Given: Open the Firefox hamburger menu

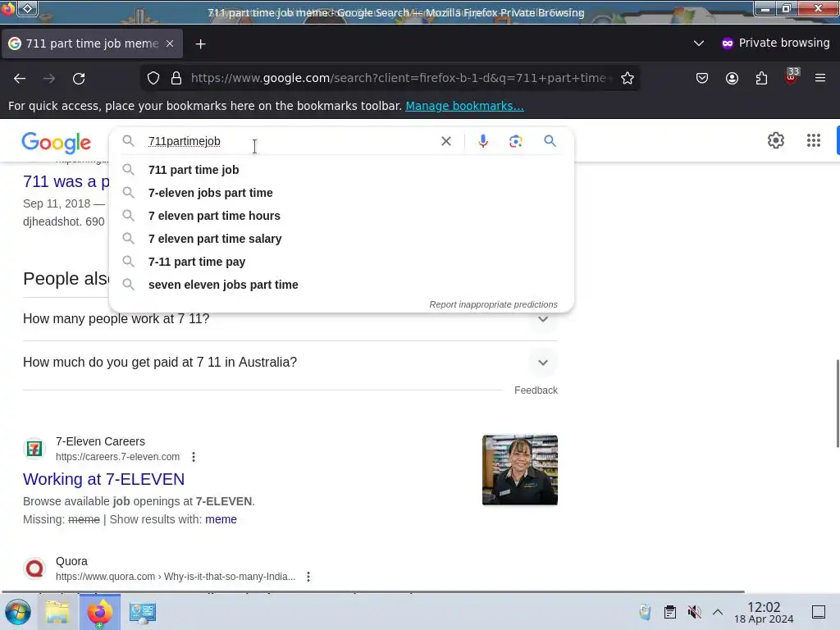Looking at the screenshot, I should click(x=820, y=78).
